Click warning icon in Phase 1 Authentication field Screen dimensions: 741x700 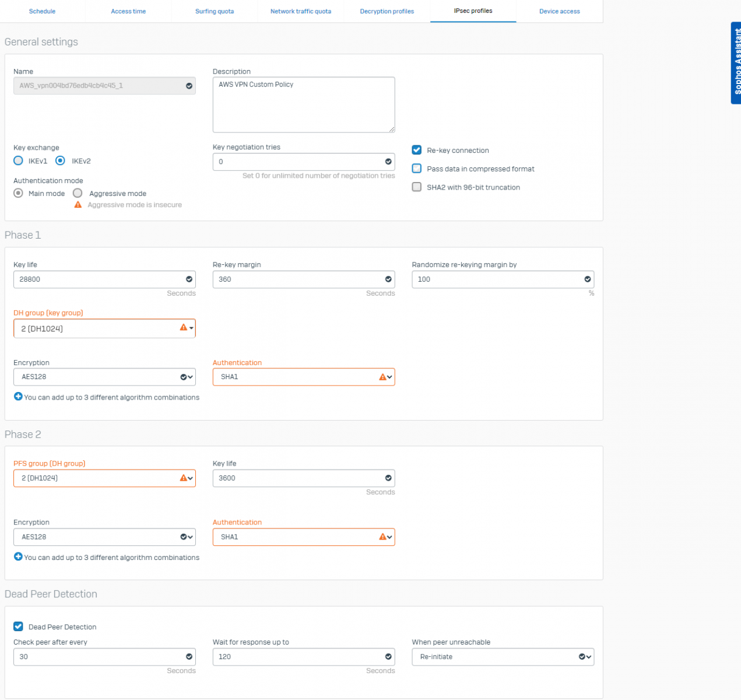382,377
